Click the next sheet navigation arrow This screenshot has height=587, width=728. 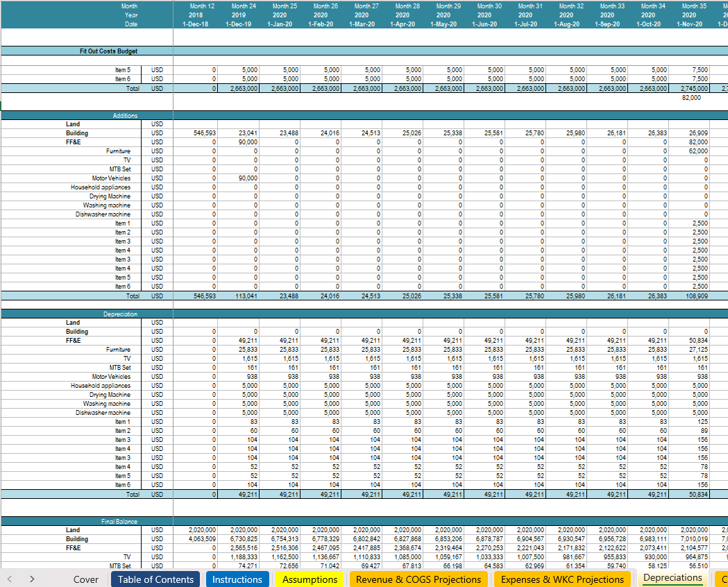click(32, 579)
